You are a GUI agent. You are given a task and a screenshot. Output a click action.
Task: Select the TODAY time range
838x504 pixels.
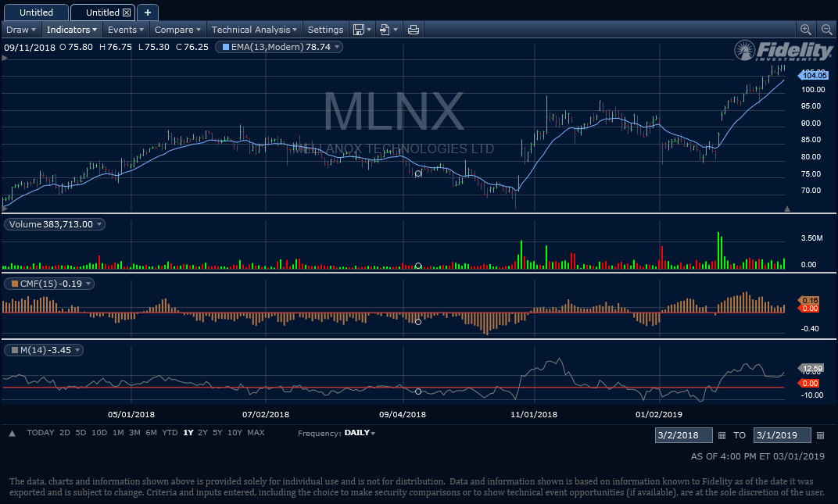click(x=41, y=433)
